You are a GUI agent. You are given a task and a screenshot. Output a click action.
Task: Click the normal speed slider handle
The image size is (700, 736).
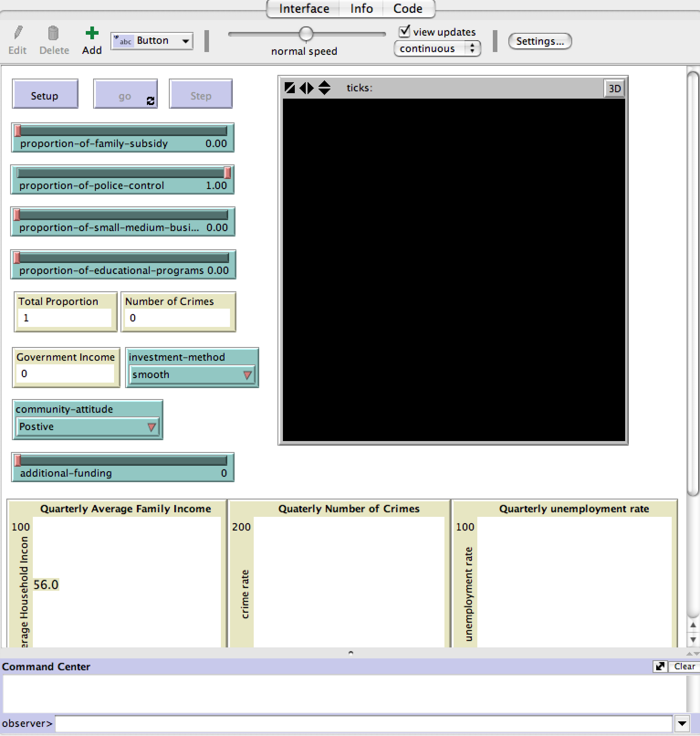coord(306,34)
